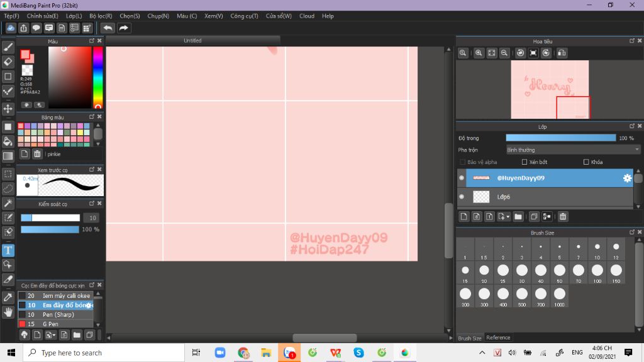This screenshot has height=362, width=644.
Task: Add a new layer folder
Action: coord(518,216)
